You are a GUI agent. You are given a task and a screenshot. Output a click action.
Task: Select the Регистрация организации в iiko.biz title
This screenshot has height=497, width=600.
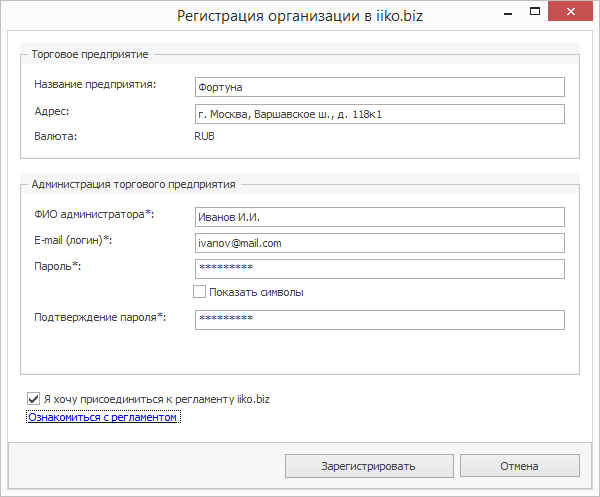(x=300, y=16)
